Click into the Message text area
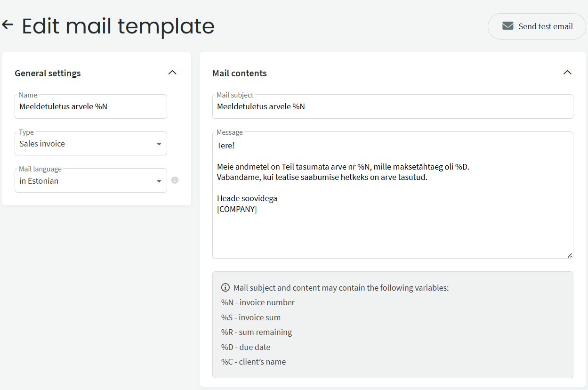Viewport: 588px width, 390px height. click(x=393, y=195)
